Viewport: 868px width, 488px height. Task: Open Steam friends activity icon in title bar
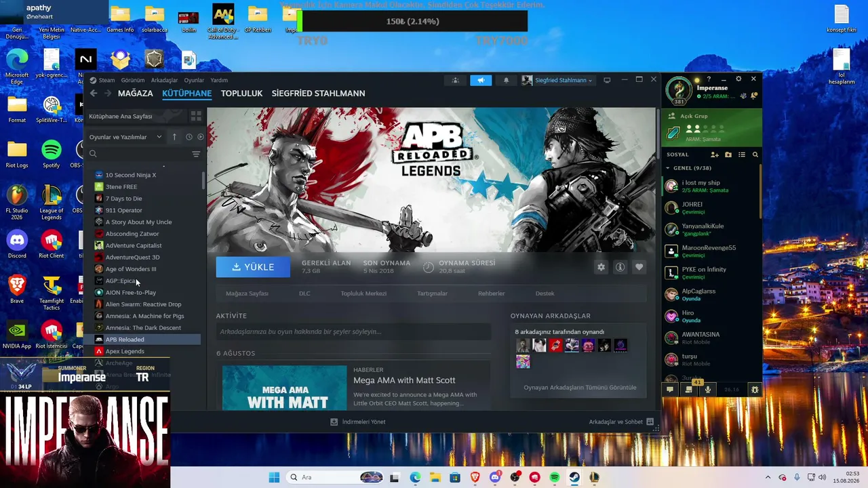(x=455, y=80)
